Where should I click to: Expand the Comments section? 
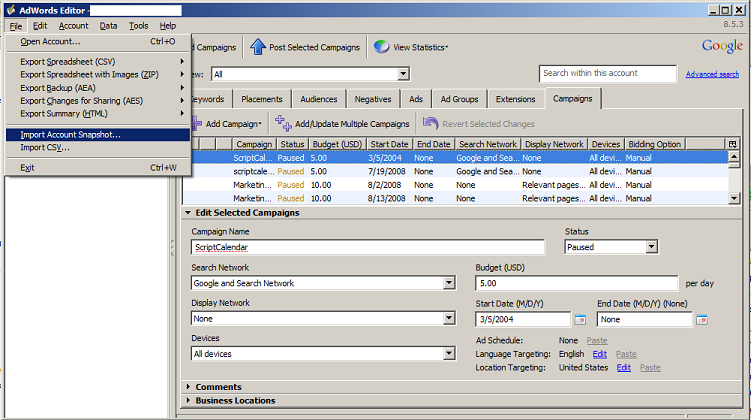[188, 386]
